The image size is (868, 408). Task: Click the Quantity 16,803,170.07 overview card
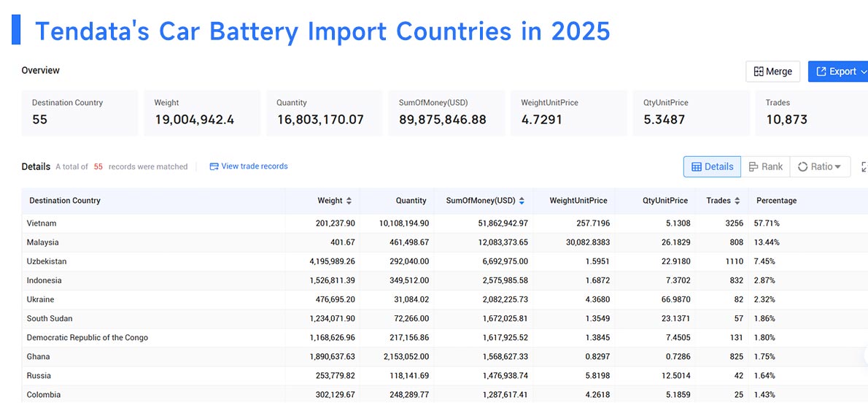point(325,113)
